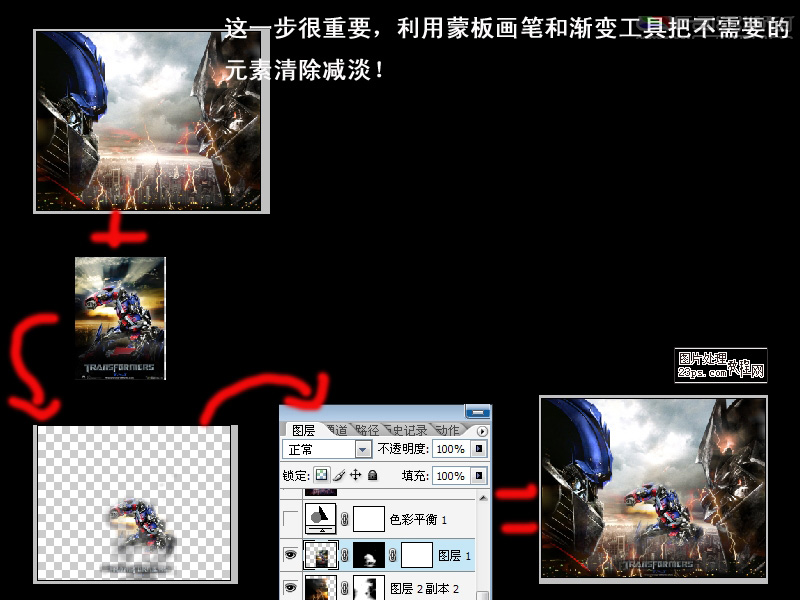Select the 图层 2 副本 2 layer thumbnail
The image size is (800, 600).
(320, 587)
